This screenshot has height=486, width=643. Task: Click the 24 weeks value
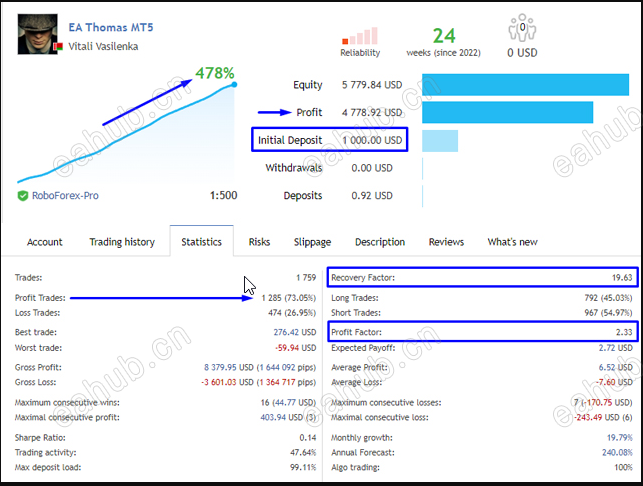444,36
